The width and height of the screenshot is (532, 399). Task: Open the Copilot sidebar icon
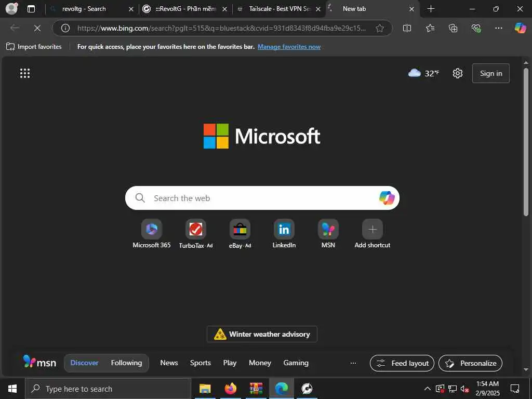pos(520,28)
